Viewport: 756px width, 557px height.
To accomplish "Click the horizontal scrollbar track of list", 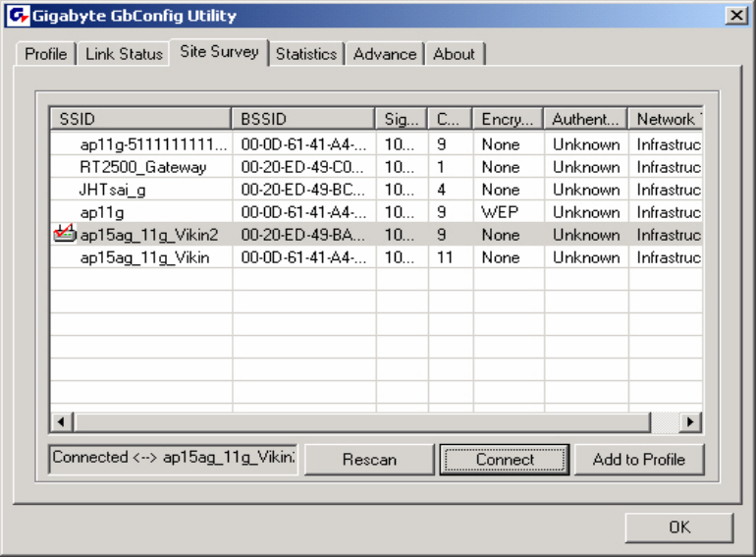I will (x=361, y=422).
